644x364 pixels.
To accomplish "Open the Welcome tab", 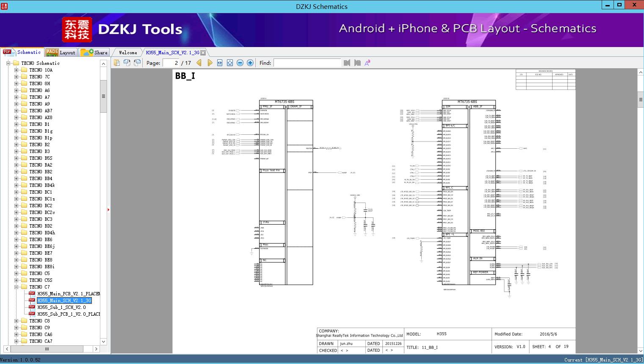I will click(x=128, y=53).
